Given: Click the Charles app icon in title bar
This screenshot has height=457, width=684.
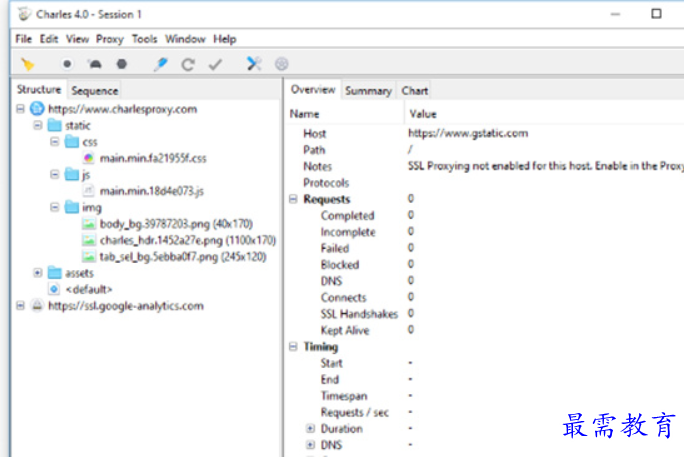Looking at the screenshot, I should [x=24, y=14].
